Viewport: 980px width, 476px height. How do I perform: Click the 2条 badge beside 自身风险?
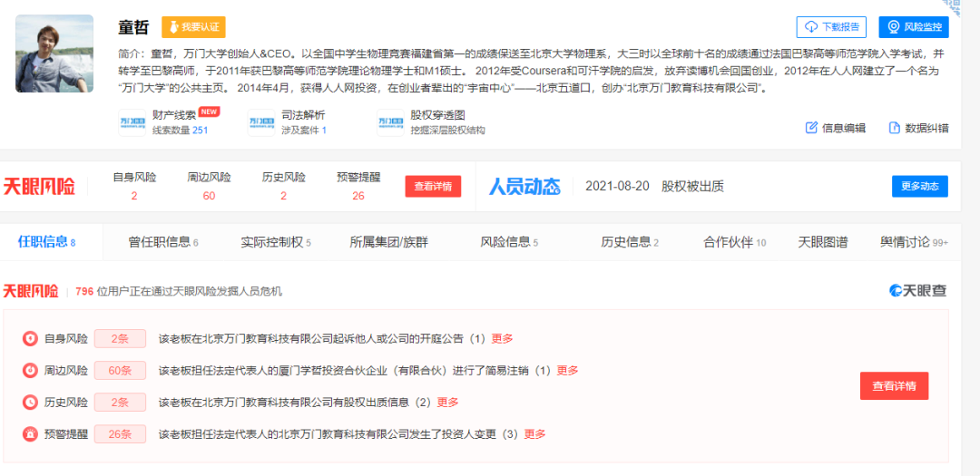click(120, 339)
